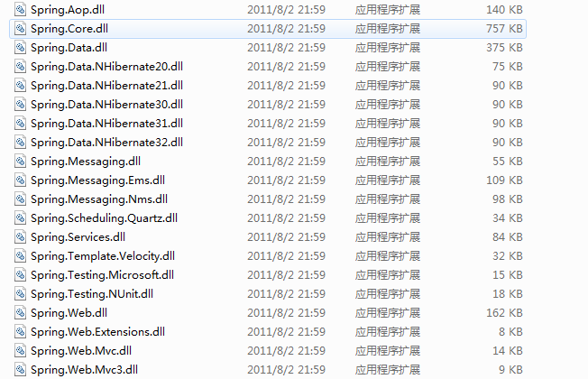Select the Spring.Data.NHibernate21.dll file name

[x=107, y=85]
